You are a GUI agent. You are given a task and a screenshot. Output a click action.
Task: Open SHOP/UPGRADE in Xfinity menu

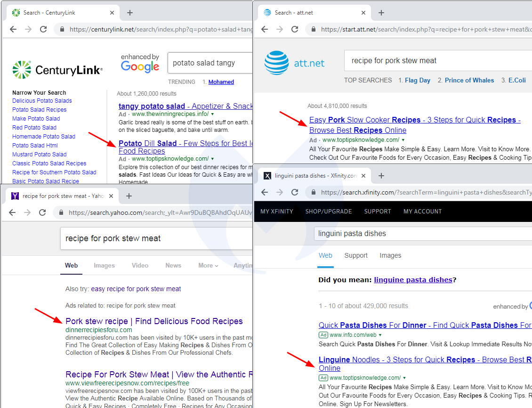click(328, 212)
